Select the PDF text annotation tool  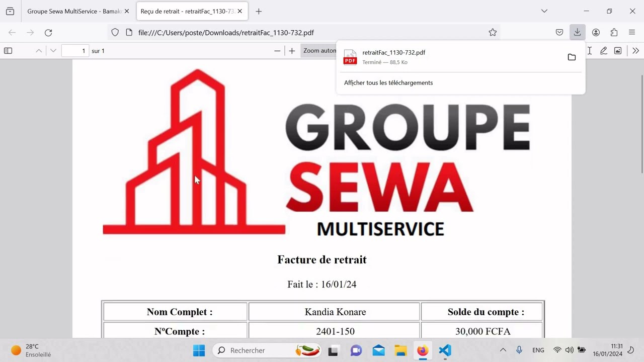[x=590, y=51]
